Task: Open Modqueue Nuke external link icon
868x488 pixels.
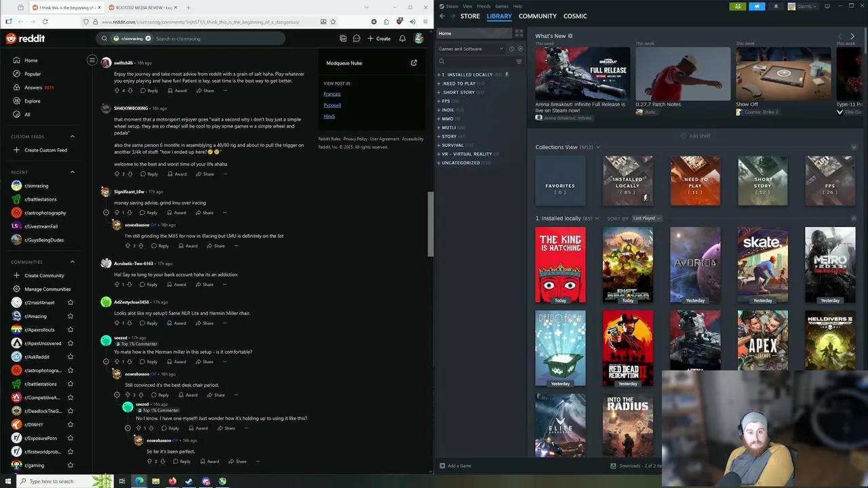Action: [x=414, y=63]
